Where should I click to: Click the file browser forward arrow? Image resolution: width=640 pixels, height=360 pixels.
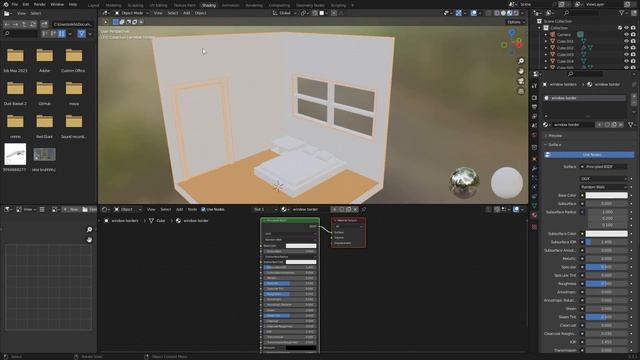[x=16, y=24]
